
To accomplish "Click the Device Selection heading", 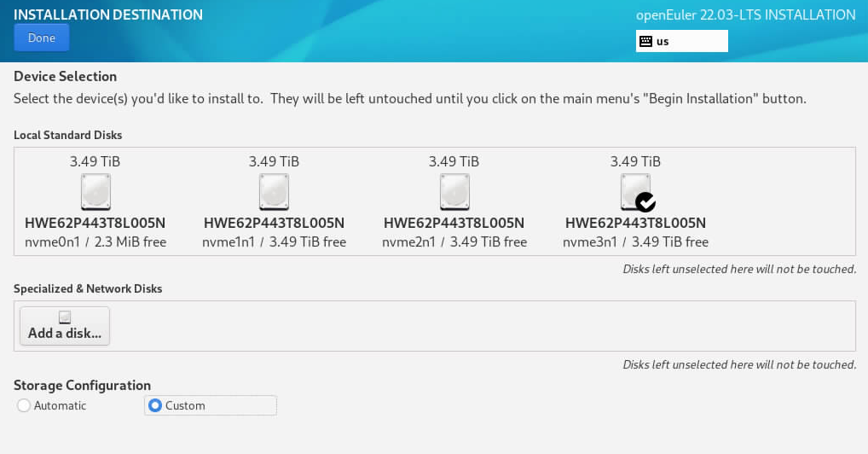I will pos(66,76).
